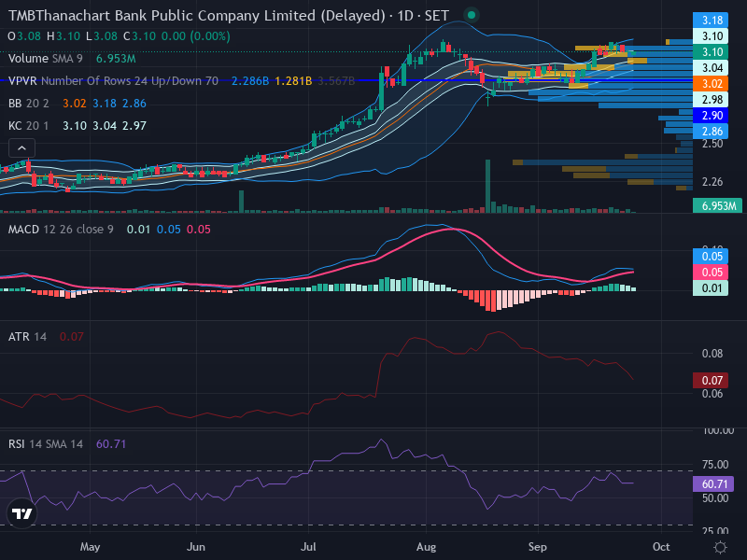The width and height of the screenshot is (747, 560).
Task: Click the 60.71 RSI legend value
Action: [111, 444]
